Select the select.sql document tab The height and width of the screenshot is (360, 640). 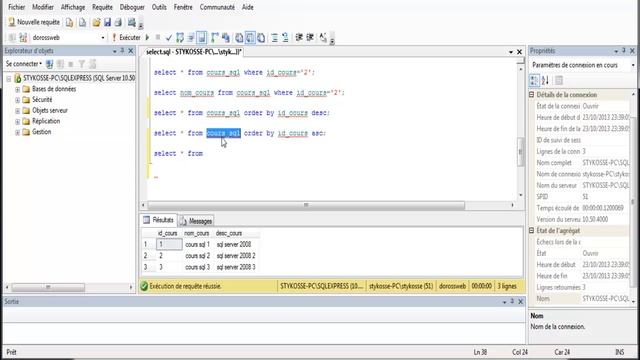coord(194,52)
